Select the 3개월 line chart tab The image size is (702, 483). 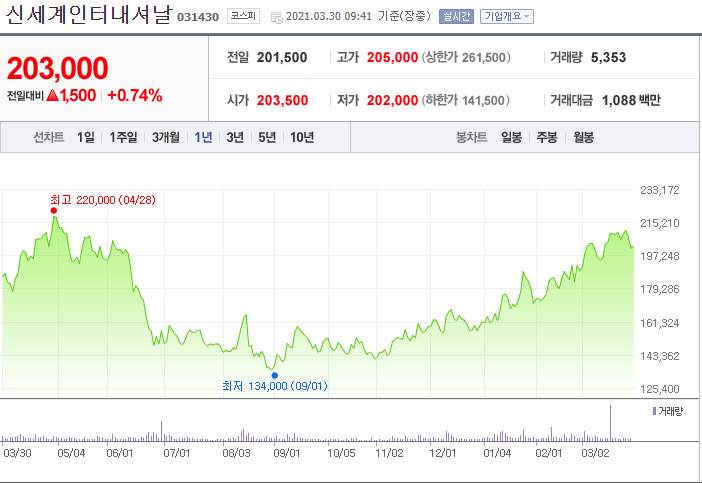[166, 137]
